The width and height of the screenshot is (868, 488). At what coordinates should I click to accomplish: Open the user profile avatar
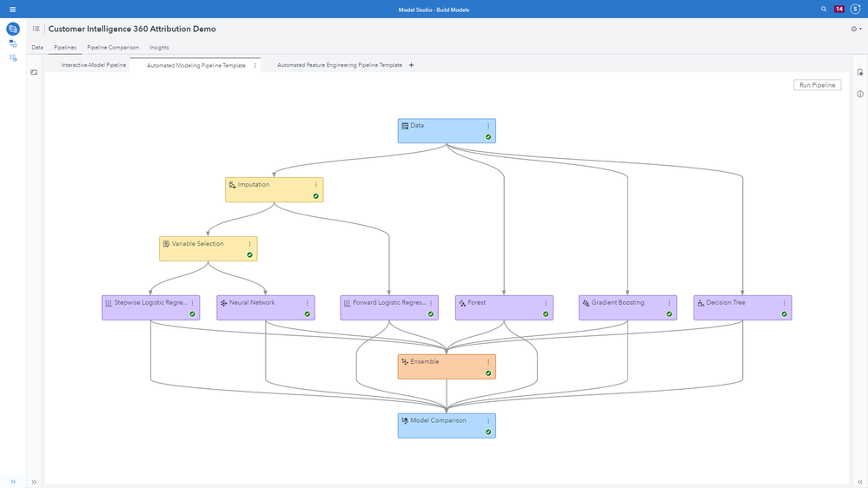tap(855, 9)
